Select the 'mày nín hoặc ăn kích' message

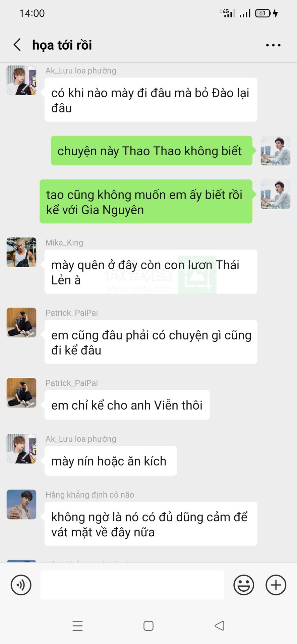click(111, 461)
